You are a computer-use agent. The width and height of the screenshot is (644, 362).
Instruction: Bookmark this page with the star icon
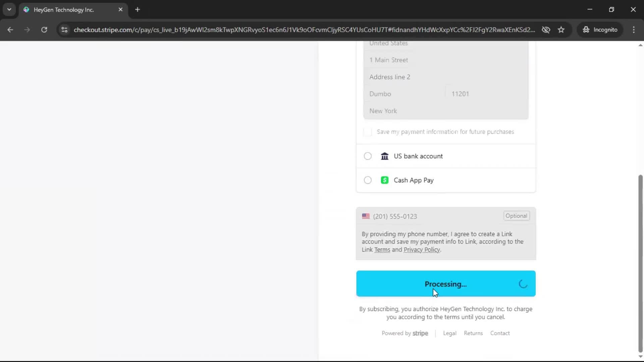pyautogui.click(x=561, y=30)
